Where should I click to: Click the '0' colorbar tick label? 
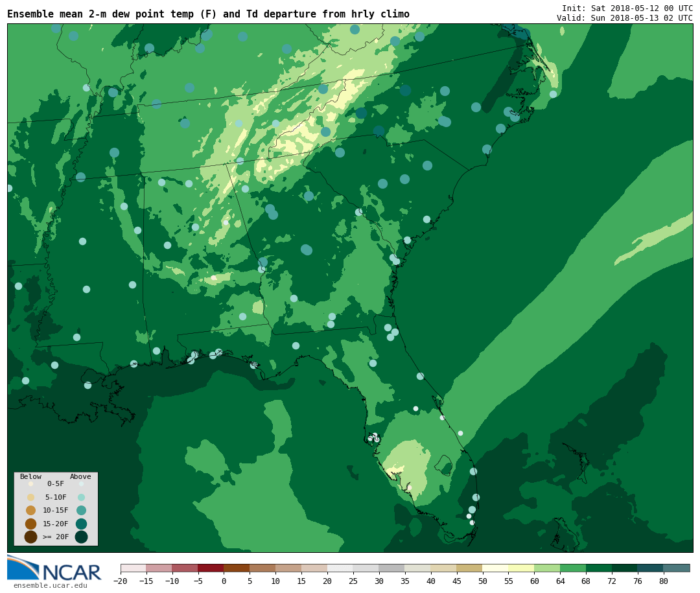[224, 581]
